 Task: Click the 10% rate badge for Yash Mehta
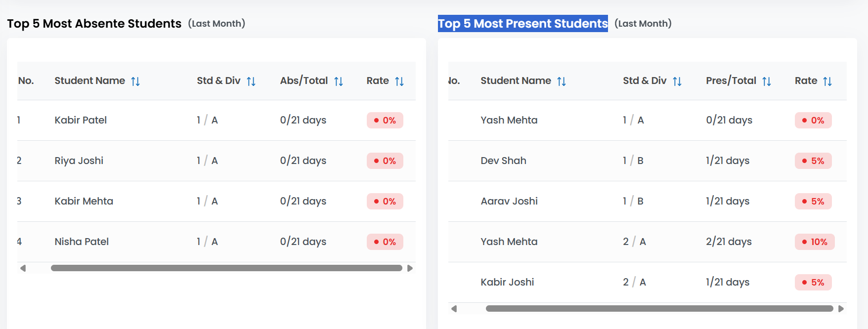(x=814, y=242)
